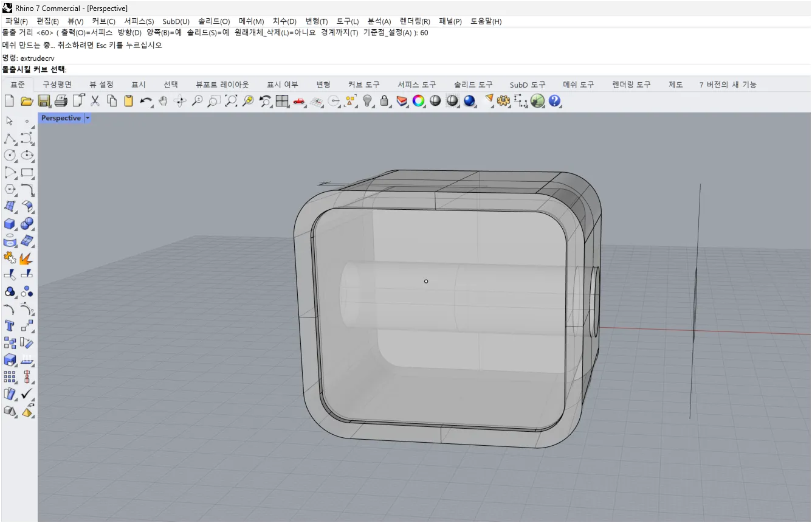Open the Perspective viewport dropdown arrow

click(88, 118)
